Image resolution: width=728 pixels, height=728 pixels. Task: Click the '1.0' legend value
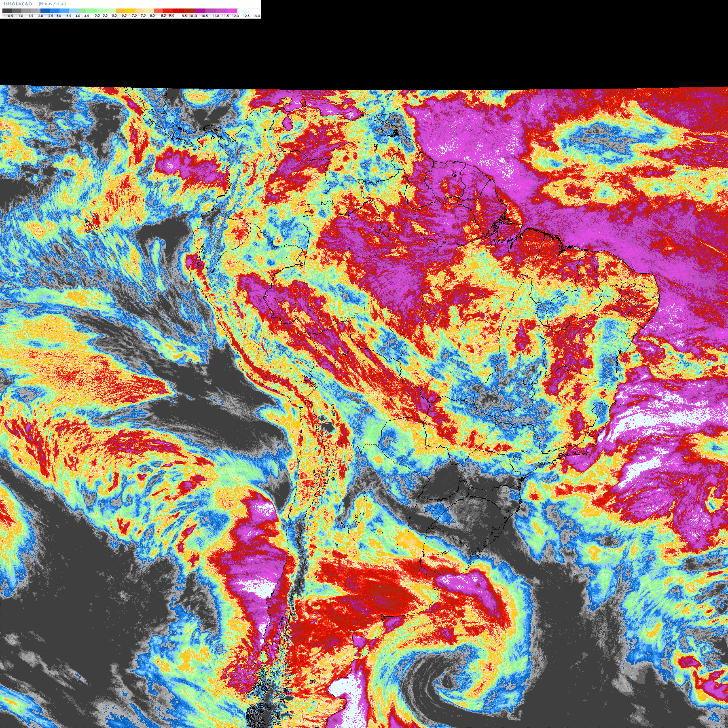pos(21,16)
